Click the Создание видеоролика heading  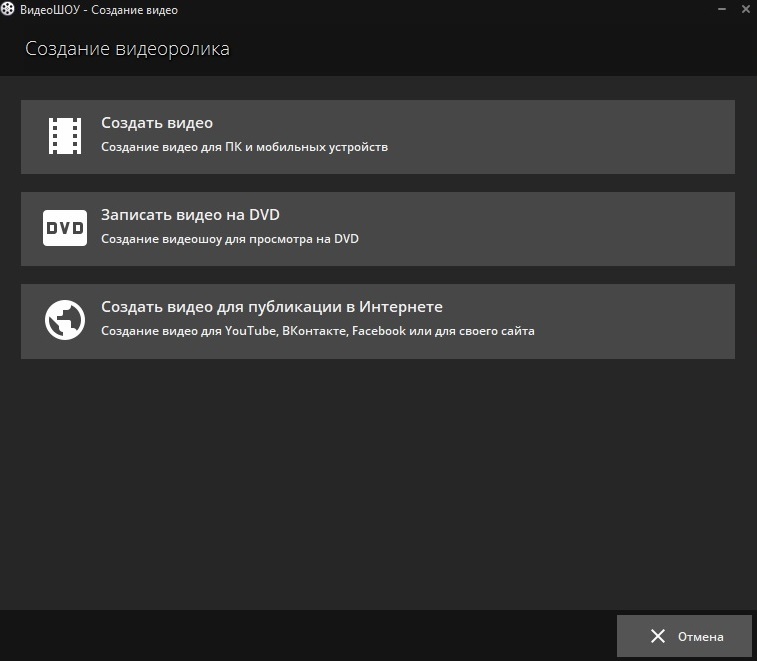pyautogui.click(x=127, y=49)
